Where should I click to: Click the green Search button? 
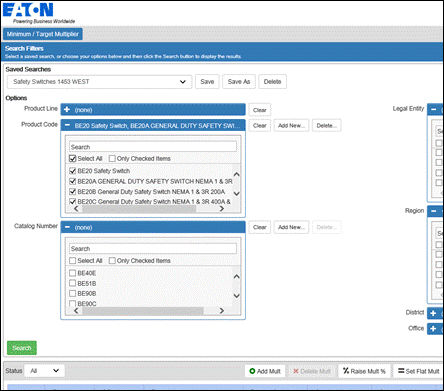(22, 348)
